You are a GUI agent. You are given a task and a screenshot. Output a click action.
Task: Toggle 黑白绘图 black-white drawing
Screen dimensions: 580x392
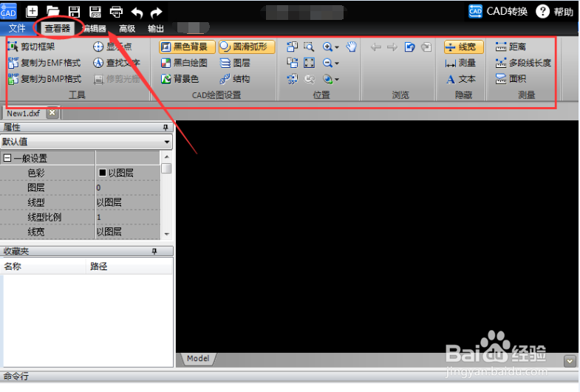coord(184,63)
